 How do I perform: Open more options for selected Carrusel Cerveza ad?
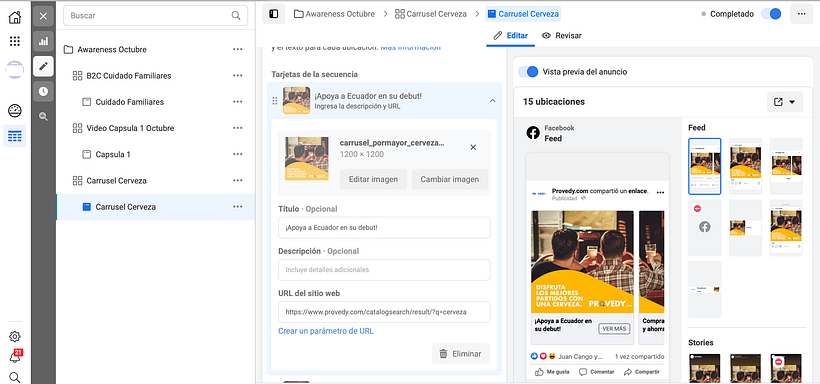tap(238, 207)
